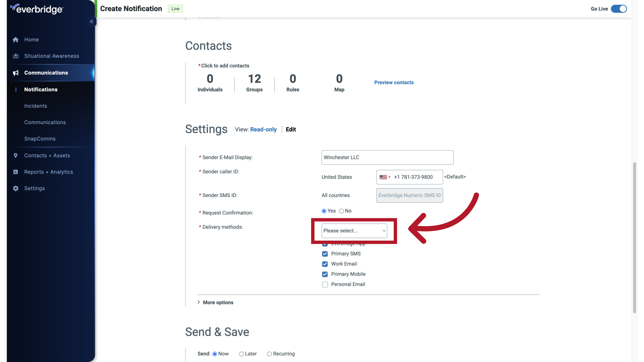Screen dimensions: 644x362
Task: Click the Preview contacts link
Action: tap(394, 82)
